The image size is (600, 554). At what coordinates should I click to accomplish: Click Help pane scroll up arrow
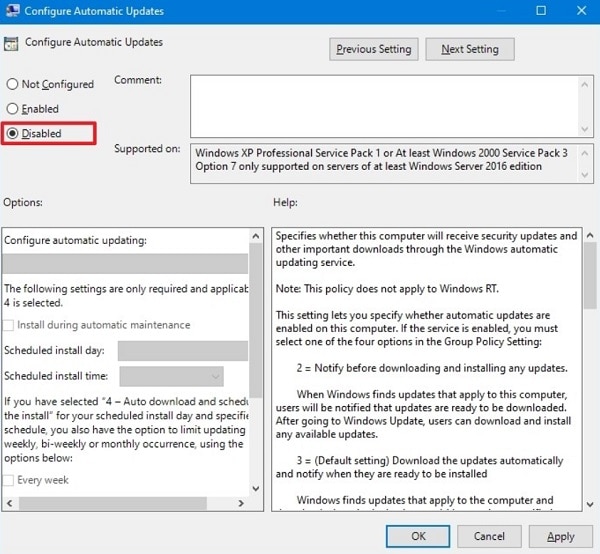pos(590,236)
